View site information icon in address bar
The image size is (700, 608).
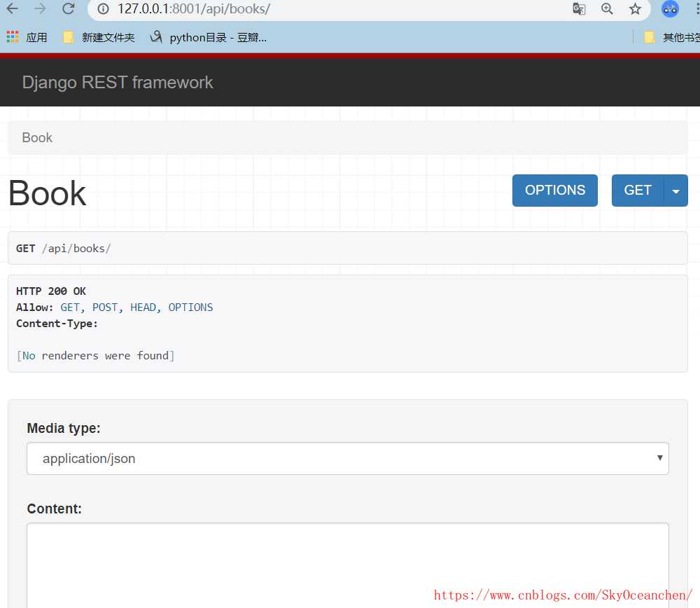click(x=103, y=9)
